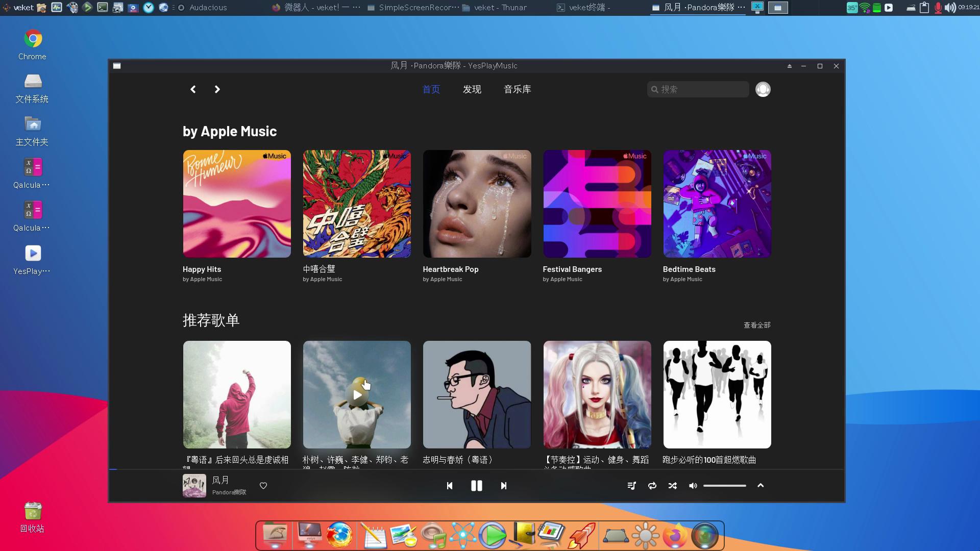Open the 音乐库 tab

point(518,89)
